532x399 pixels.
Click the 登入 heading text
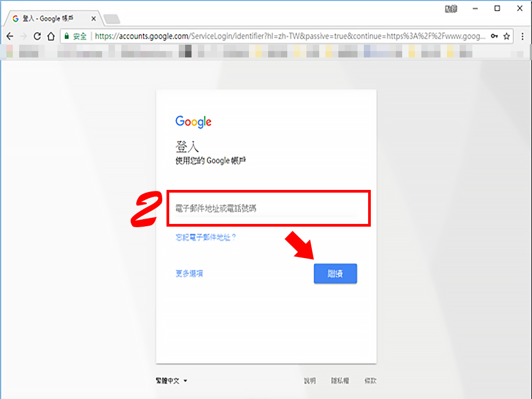pos(187,147)
